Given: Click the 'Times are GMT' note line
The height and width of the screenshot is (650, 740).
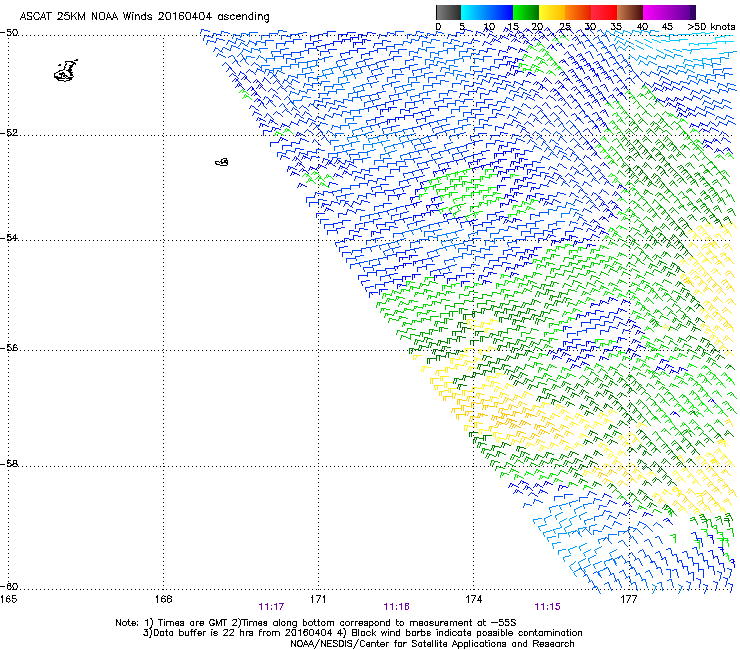Looking at the screenshot, I should coord(316,623).
